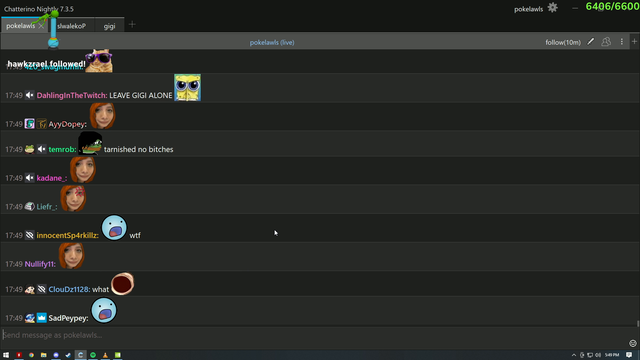Open Chrome from the taskbar
Viewport: 640px width, 360px height.
click(x=31, y=355)
